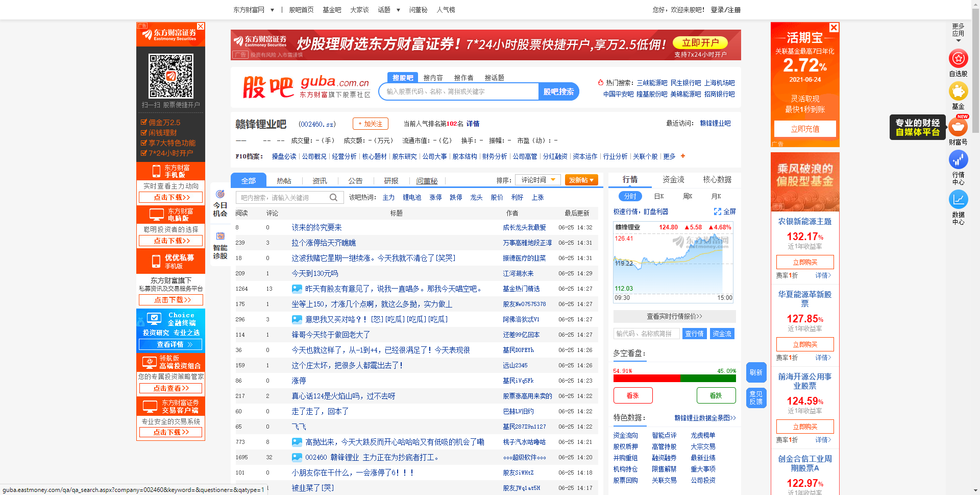Click 立即充值 in 活期宝 ad

pos(805,129)
